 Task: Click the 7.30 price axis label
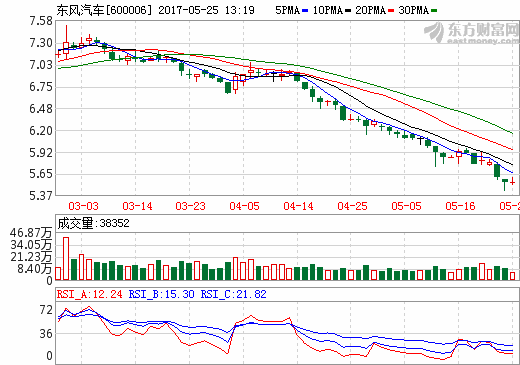41,43
